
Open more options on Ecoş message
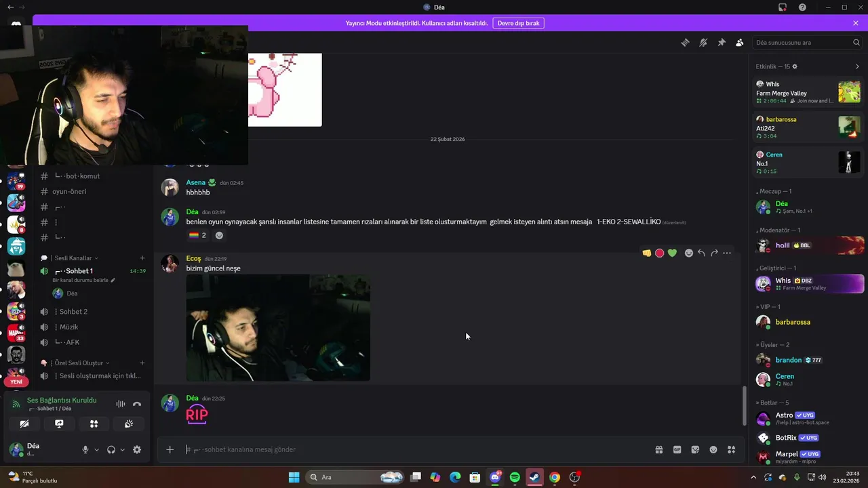pyautogui.click(x=727, y=253)
